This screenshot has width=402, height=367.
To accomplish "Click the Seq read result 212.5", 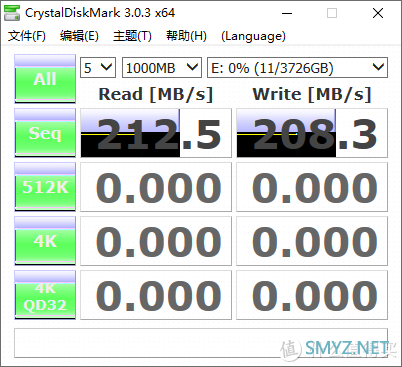I will click(x=156, y=133).
